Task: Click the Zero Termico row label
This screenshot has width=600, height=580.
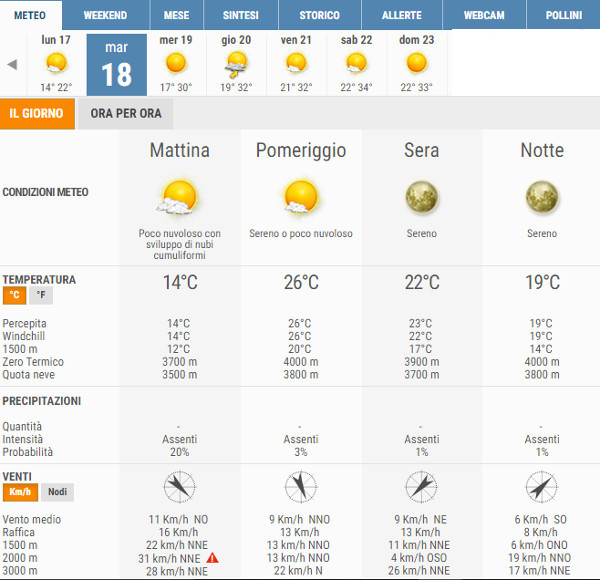Action: coord(33,362)
